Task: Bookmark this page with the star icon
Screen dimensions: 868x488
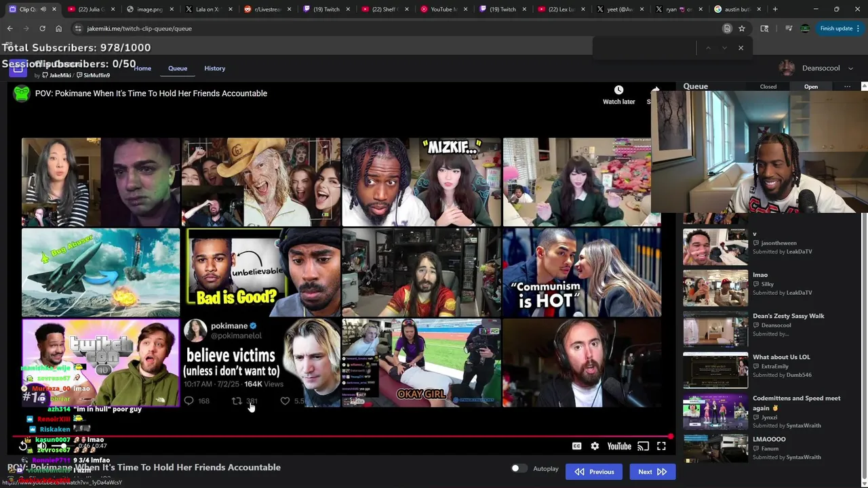Action: tap(742, 28)
